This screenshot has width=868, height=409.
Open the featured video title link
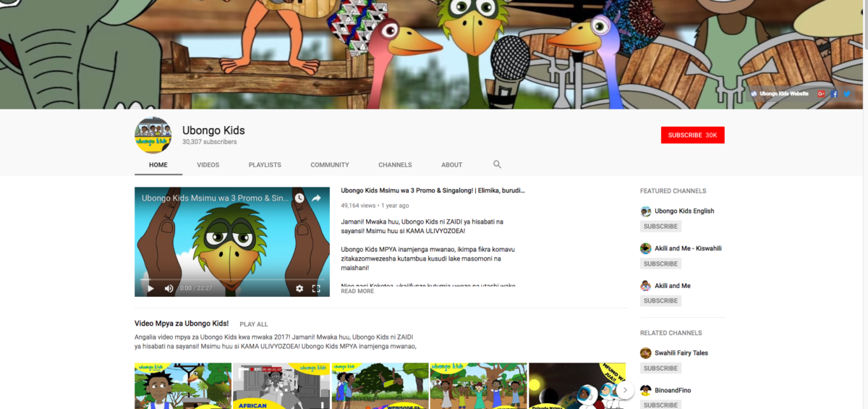(x=433, y=190)
